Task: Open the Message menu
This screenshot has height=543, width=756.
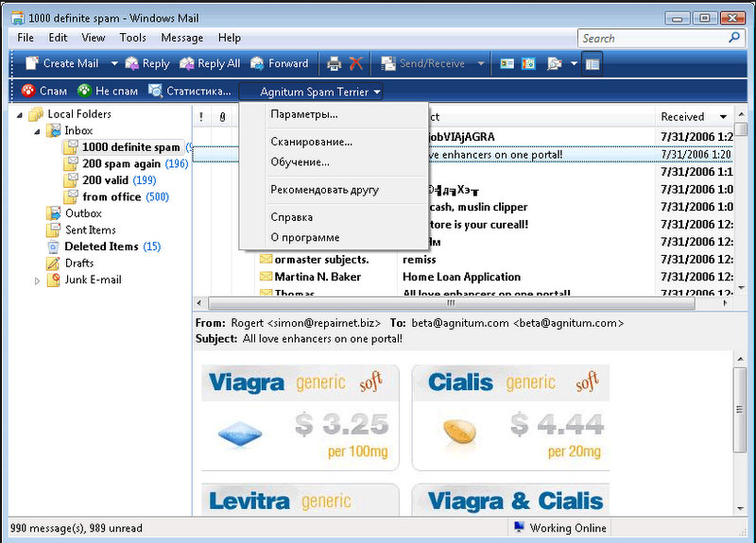Action: point(181,38)
